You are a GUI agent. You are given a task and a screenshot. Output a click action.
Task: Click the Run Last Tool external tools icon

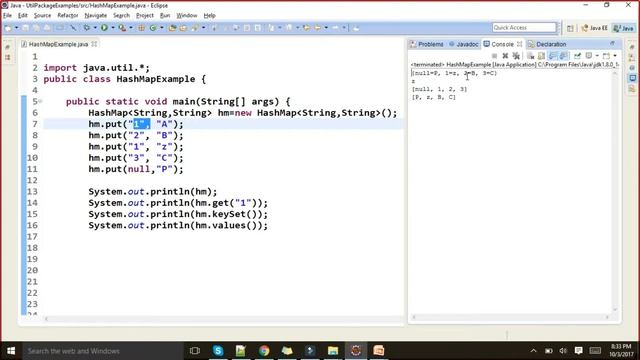122,28
